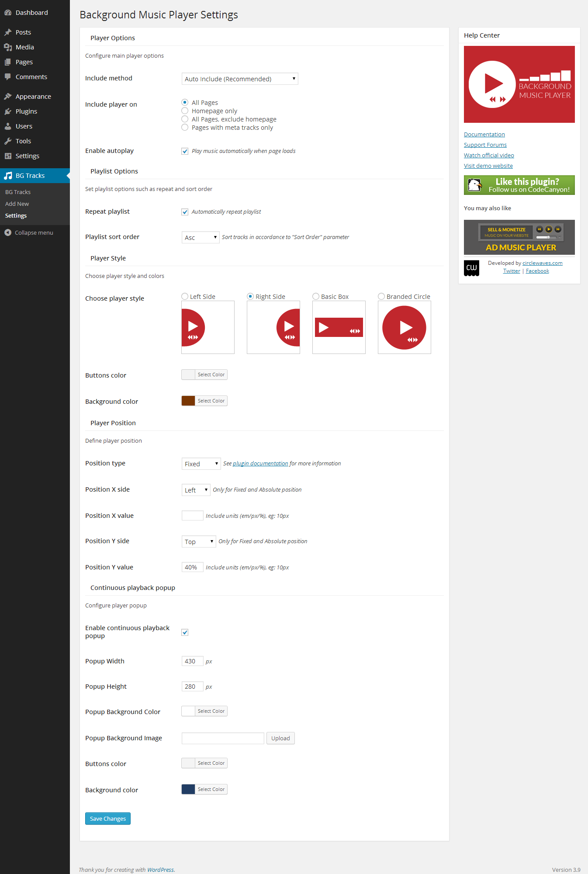Choose the Left Side style radio

click(x=185, y=296)
